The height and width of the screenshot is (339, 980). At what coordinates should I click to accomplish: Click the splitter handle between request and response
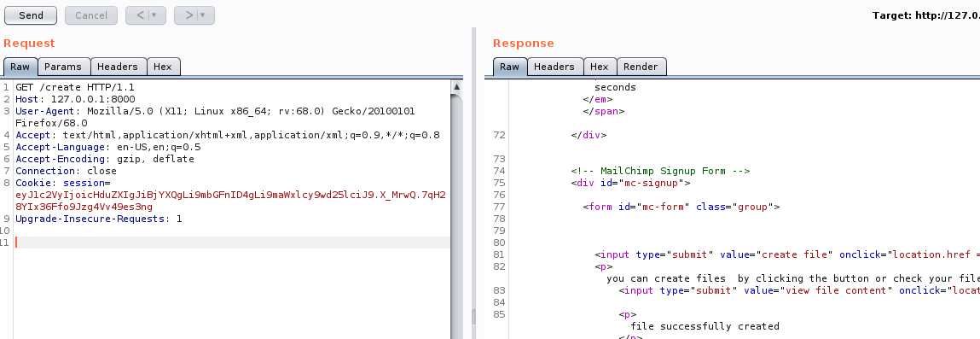click(x=473, y=317)
